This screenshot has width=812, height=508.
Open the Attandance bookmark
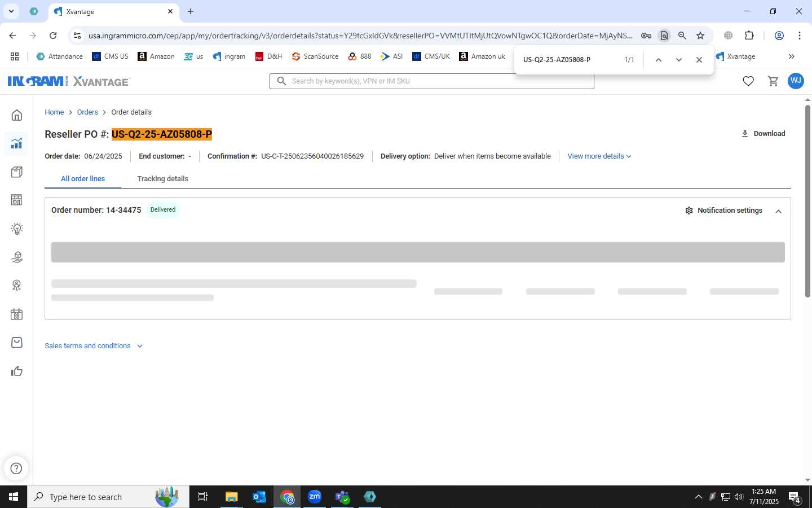[60, 56]
